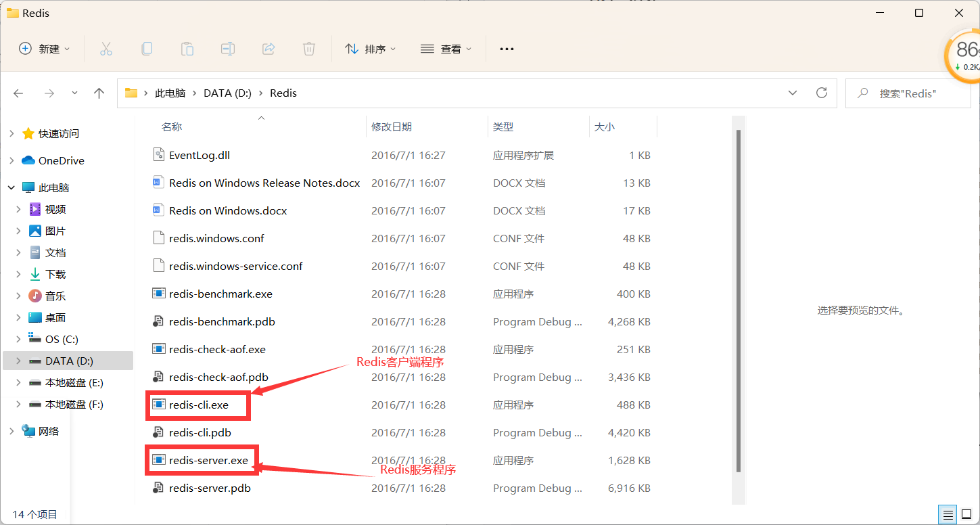
Task: Click the Copy icon in toolbar
Action: click(x=146, y=49)
